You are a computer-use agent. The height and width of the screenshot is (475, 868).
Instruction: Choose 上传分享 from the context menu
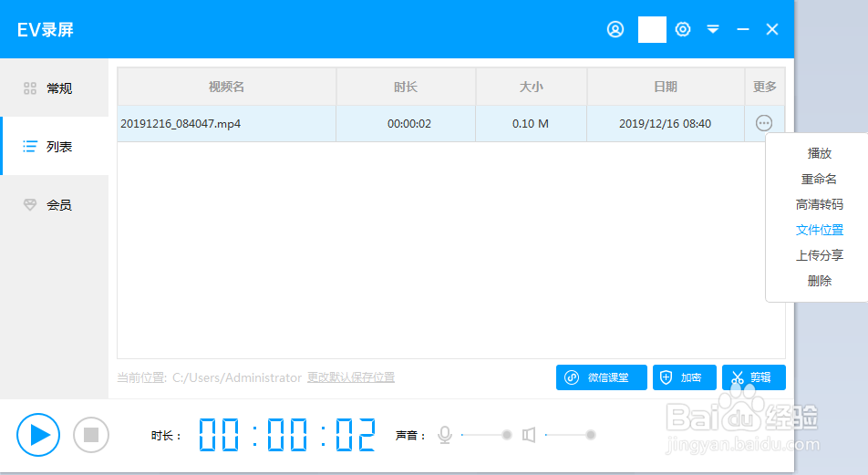point(820,255)
